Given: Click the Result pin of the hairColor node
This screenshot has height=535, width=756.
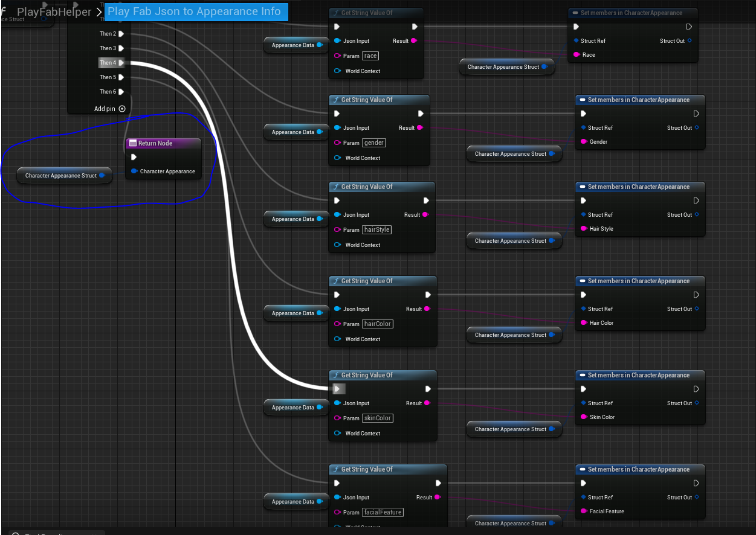Looking at the screenshot, I should (x=427, y=309).
